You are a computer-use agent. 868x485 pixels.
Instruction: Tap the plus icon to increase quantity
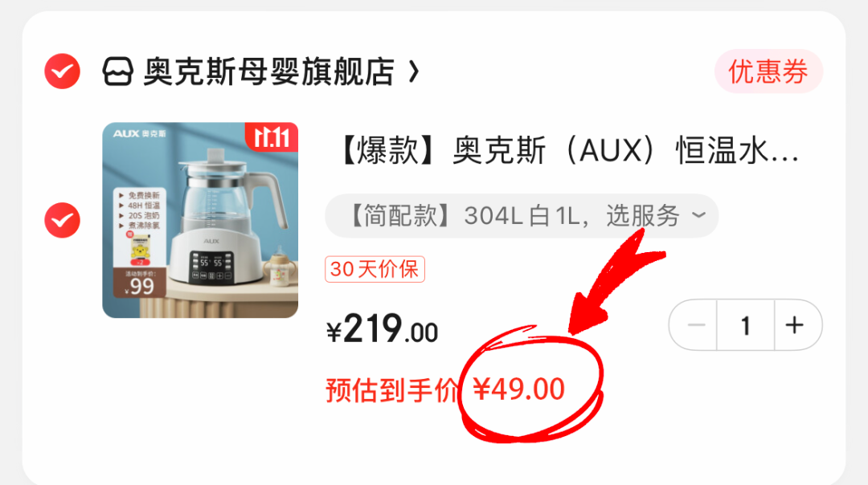794,325
